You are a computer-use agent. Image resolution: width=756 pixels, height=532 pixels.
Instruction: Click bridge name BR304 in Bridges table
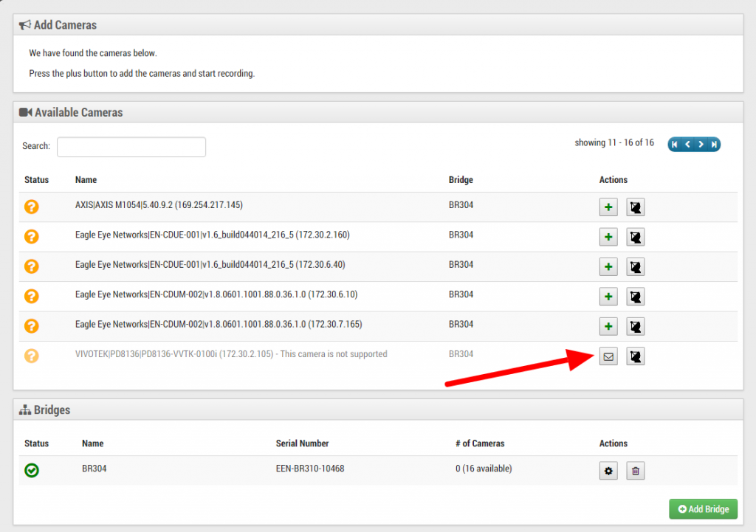coord(94,469)
